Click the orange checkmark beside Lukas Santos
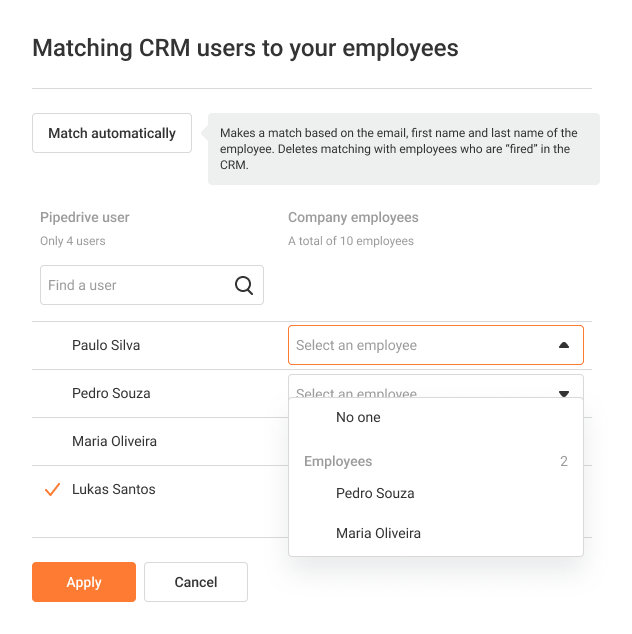This screenshot has width=632, height=634. click(x=52, y=489)
